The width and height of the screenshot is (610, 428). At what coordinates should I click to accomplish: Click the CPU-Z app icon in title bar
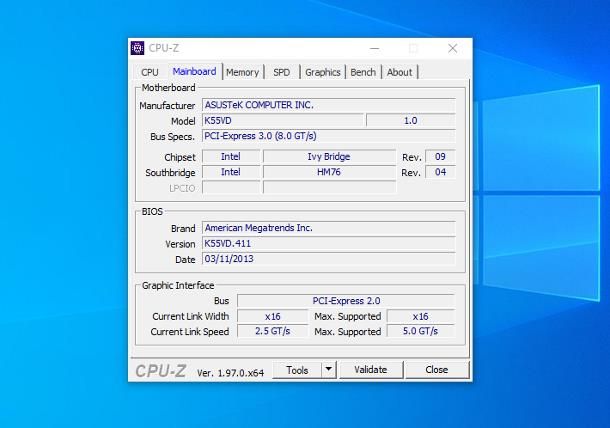tap(137, 48)
